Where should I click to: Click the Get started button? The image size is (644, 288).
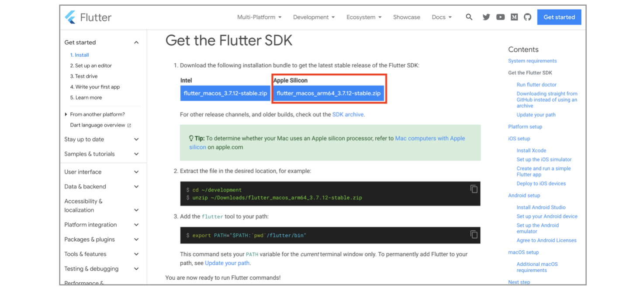(x=559, y=17)
